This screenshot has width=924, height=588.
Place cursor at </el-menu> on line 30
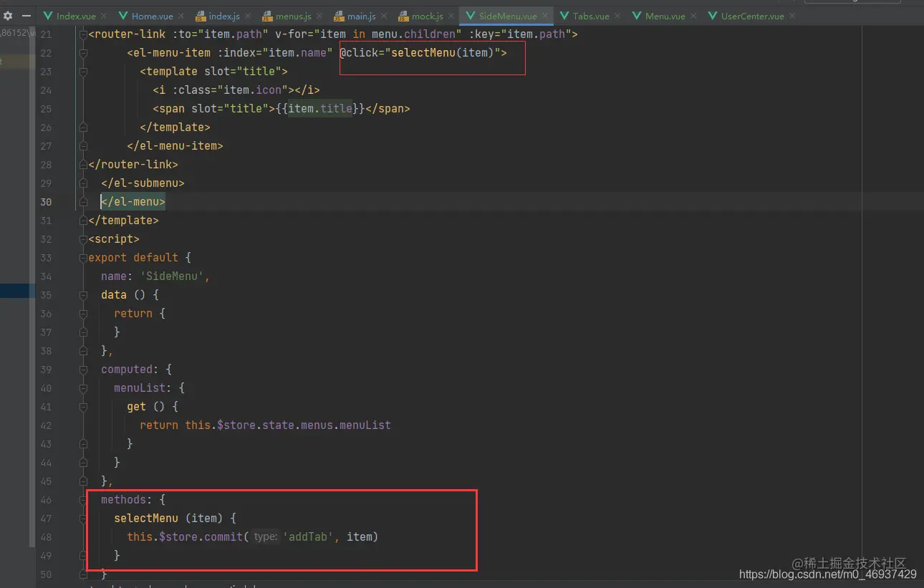click(133, 201)
